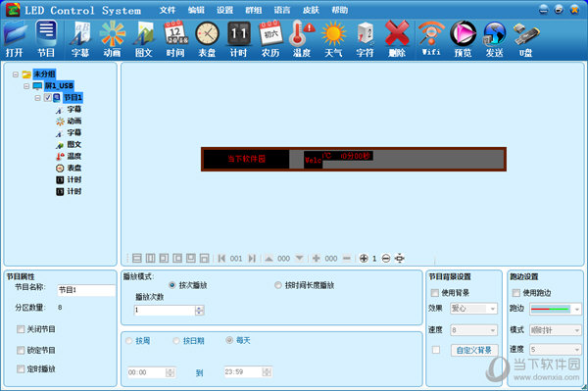Click the fit-to-screen center icon

point(400,259)
